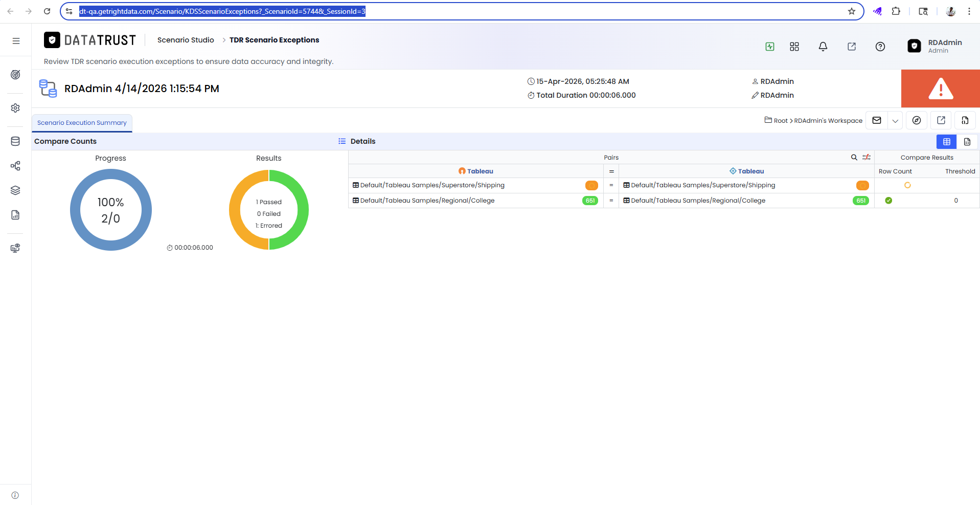Click the target/goals icon in left sidebar

point(16,75)
